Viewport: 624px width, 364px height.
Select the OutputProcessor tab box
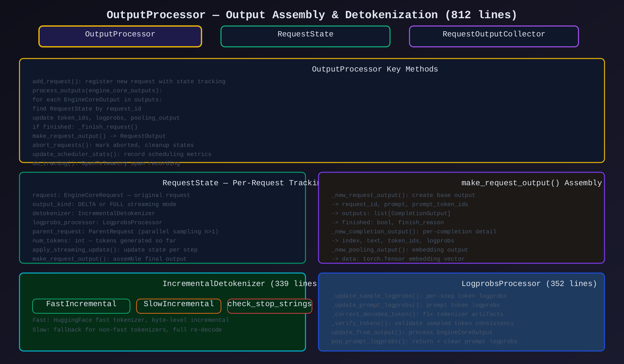click(x=120, y=36)
